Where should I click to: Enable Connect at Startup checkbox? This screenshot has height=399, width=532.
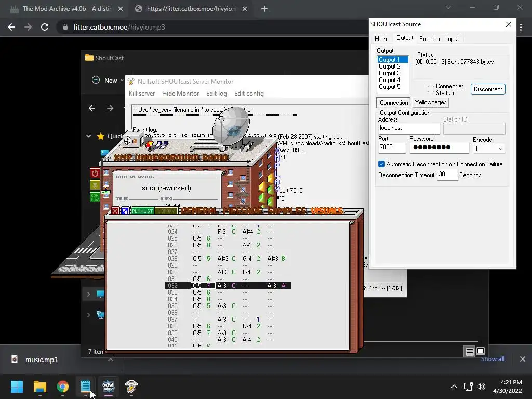click(431, 89)
